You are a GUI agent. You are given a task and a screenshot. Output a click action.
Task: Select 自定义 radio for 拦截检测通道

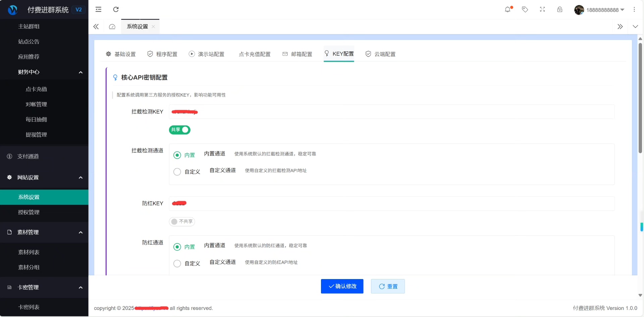click(177, 172)
